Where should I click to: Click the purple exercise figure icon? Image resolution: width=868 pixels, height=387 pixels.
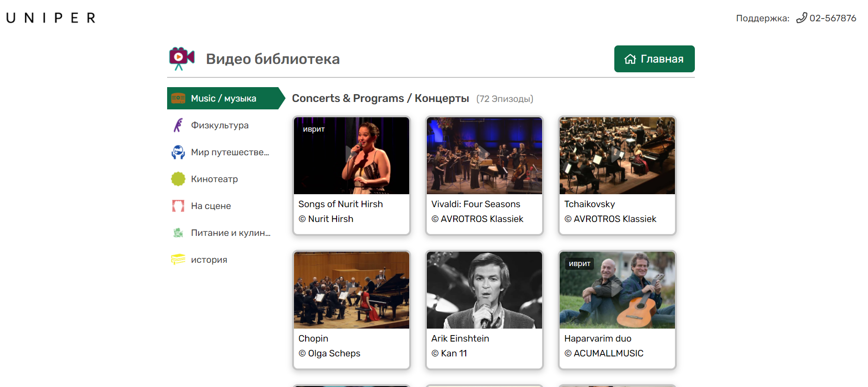coord(178,125)
